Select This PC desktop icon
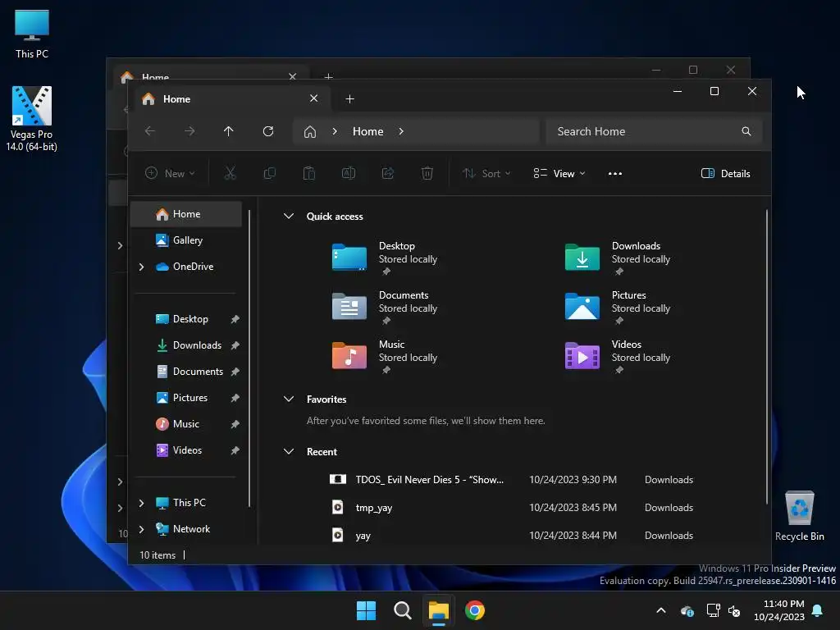 pos(32,34)
